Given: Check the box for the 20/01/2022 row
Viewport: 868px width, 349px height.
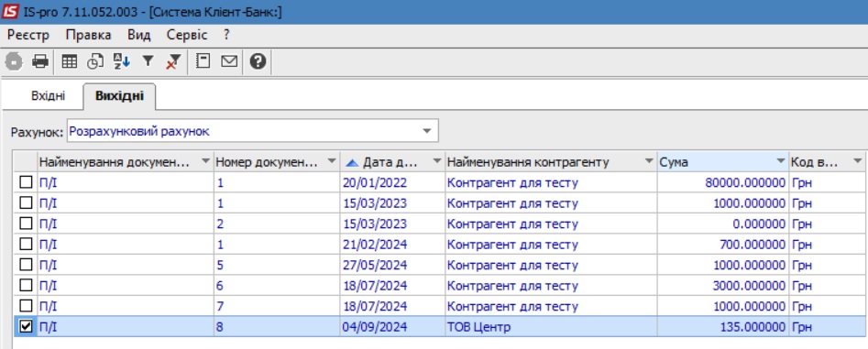Looking at the screenshot, I should [x=26, y=182].
